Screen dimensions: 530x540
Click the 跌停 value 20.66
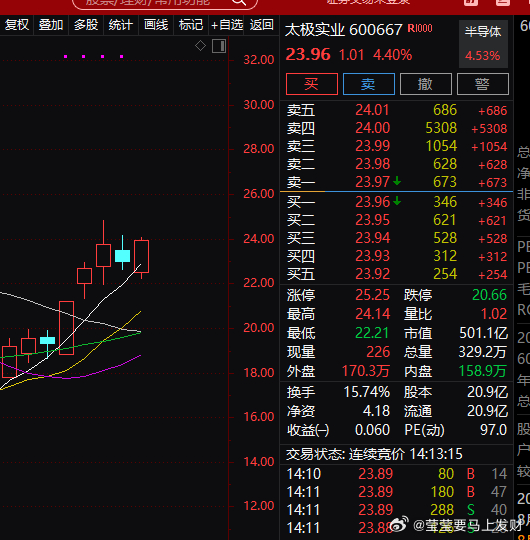click(489, 295)
